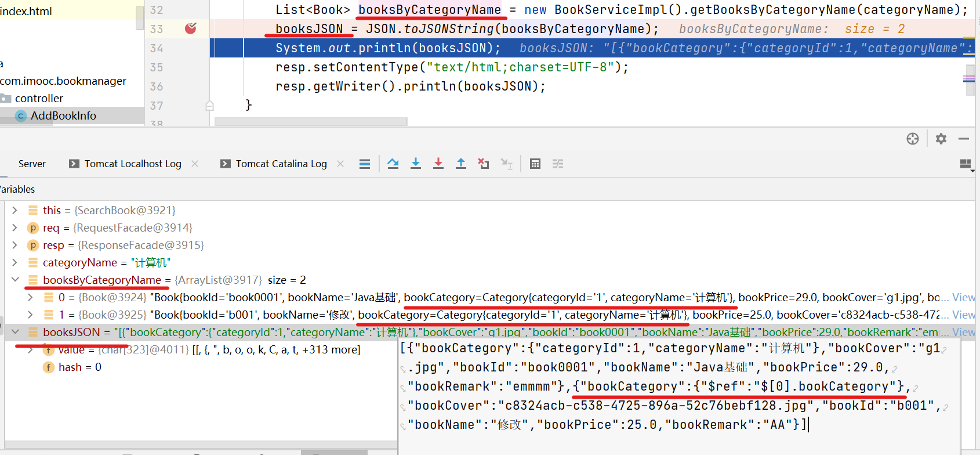Click the Run to Cursor icon
Image resolution: width=980 pixels, height=455 pixels.
[507, 164]
